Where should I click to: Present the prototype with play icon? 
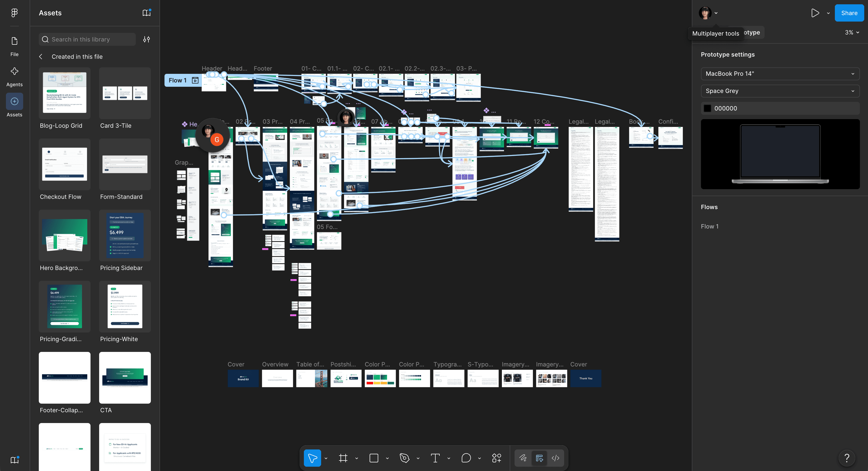815,13
